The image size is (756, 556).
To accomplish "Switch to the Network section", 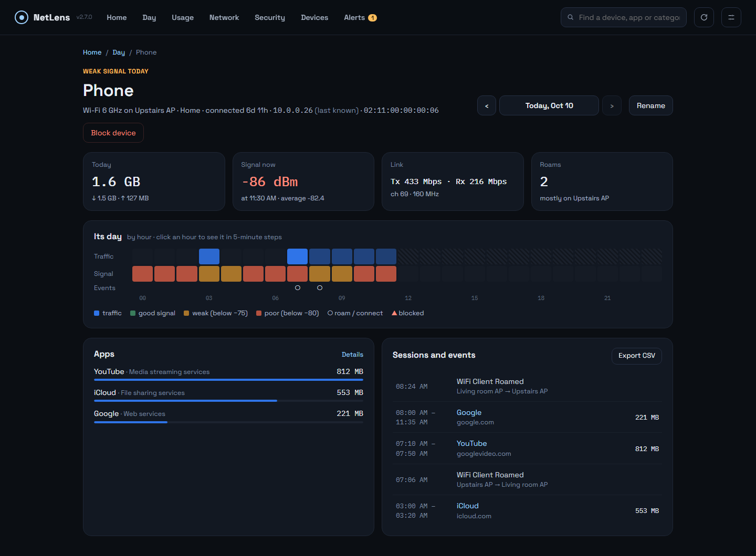I will point(224,17).
